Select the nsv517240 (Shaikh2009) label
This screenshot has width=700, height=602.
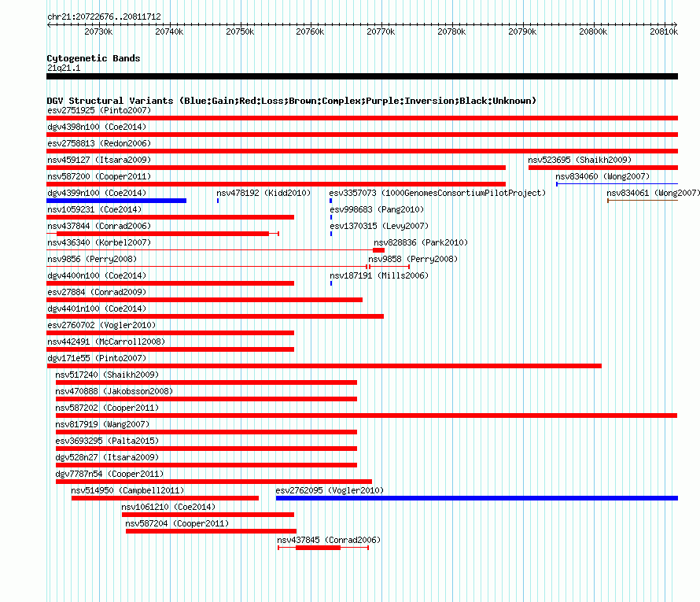point(107,375)
